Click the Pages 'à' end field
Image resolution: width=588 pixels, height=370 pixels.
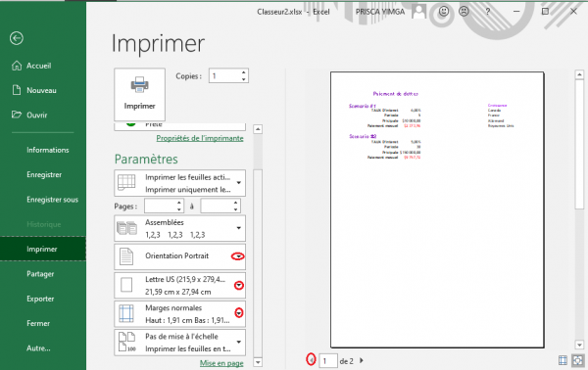tap(217, 206)
